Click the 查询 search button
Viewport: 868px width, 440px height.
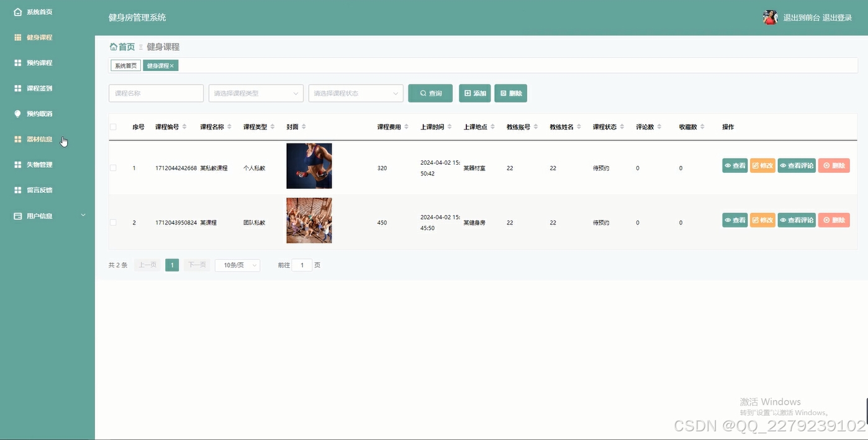pyautogui.click(x=430, y=93)
